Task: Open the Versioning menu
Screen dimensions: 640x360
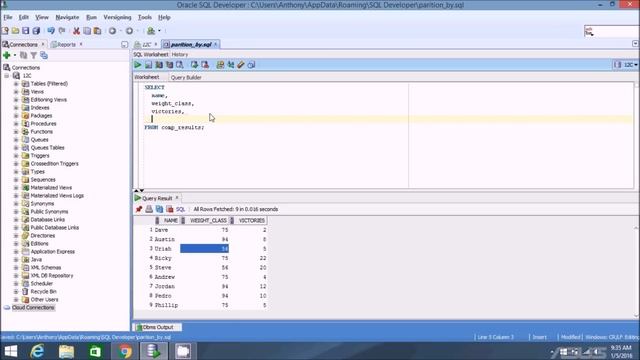Action: coord(117,18)
